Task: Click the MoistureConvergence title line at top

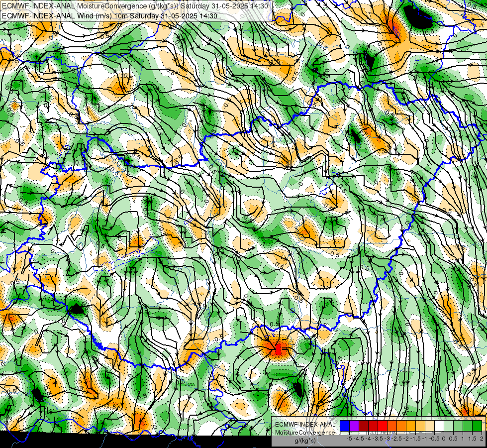Action: pos(136,6)
